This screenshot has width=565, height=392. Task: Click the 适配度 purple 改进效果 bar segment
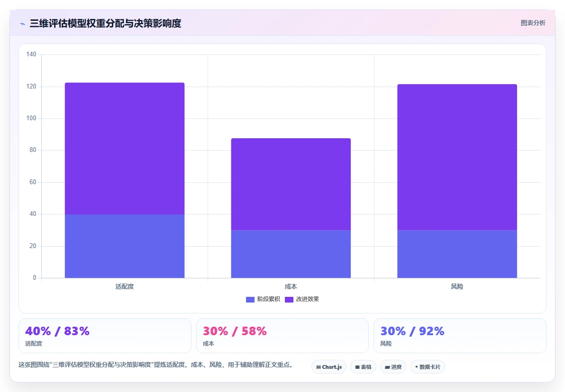125,149
